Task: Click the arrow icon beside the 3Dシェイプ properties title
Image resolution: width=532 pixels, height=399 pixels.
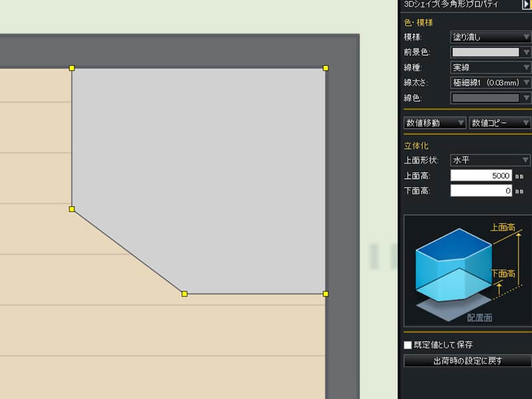Action: 526,5
